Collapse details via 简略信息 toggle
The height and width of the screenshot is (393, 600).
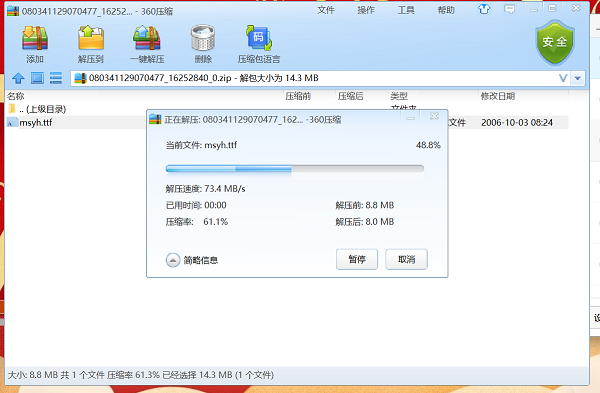192,260
